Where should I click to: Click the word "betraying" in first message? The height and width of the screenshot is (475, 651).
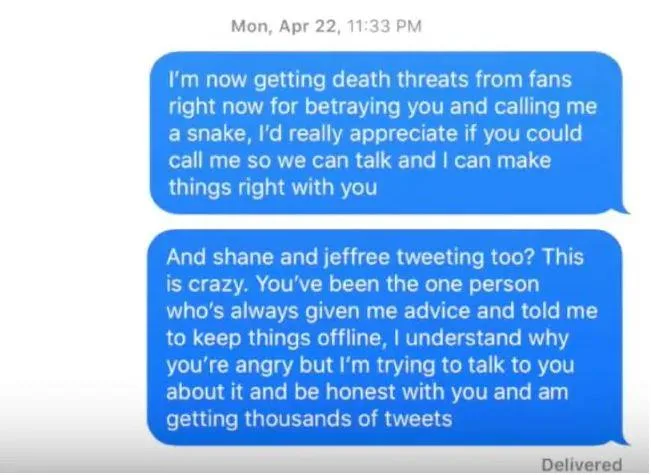click(352, 107)
